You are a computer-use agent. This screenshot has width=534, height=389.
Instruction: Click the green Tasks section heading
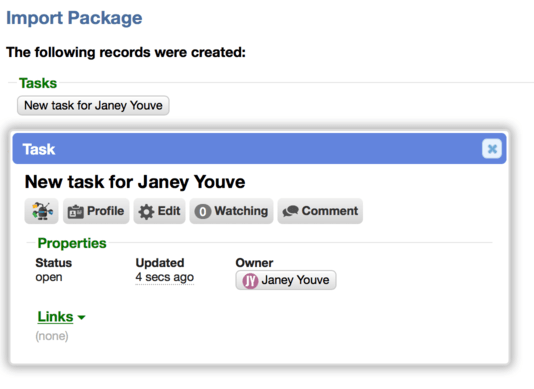click(x=38, y=83)
